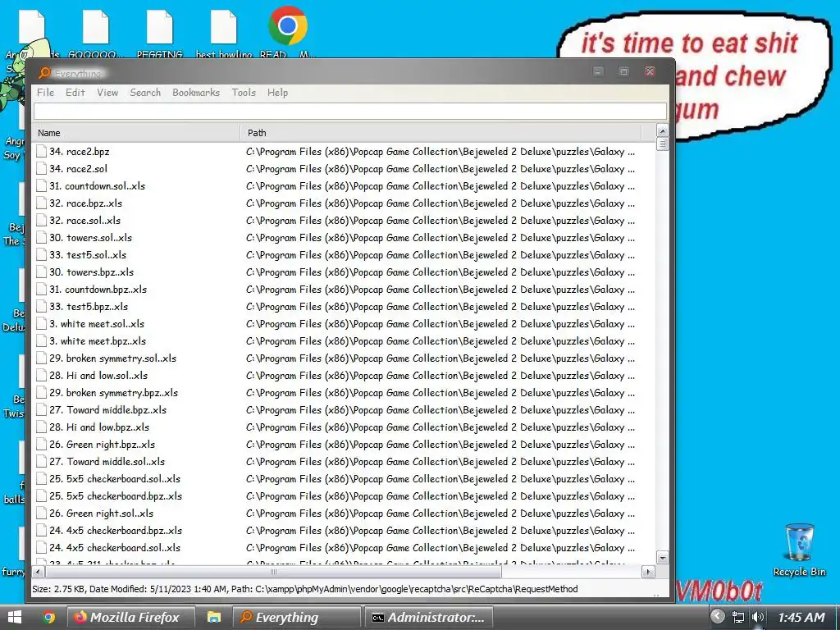Select the Chrome desktop shortcut icon
840x630 pixels.
point(288,32)
